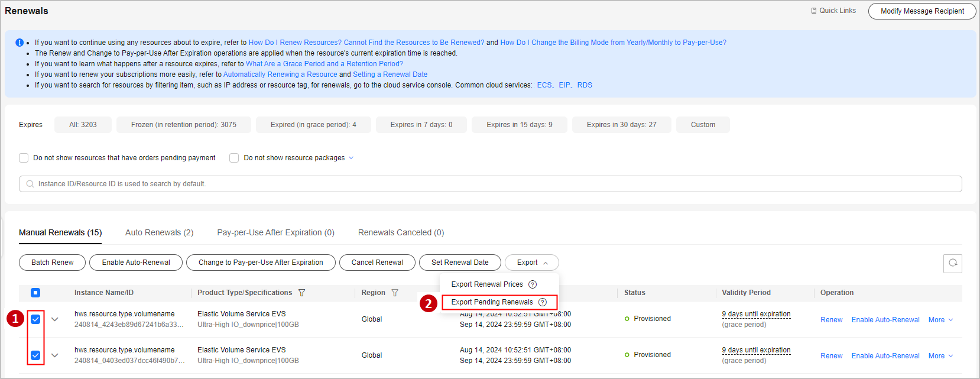Toggle the select-all checkbox in table header
This screenshot has width=980, height=379.
pyautogui.click(x=35, y=293)
